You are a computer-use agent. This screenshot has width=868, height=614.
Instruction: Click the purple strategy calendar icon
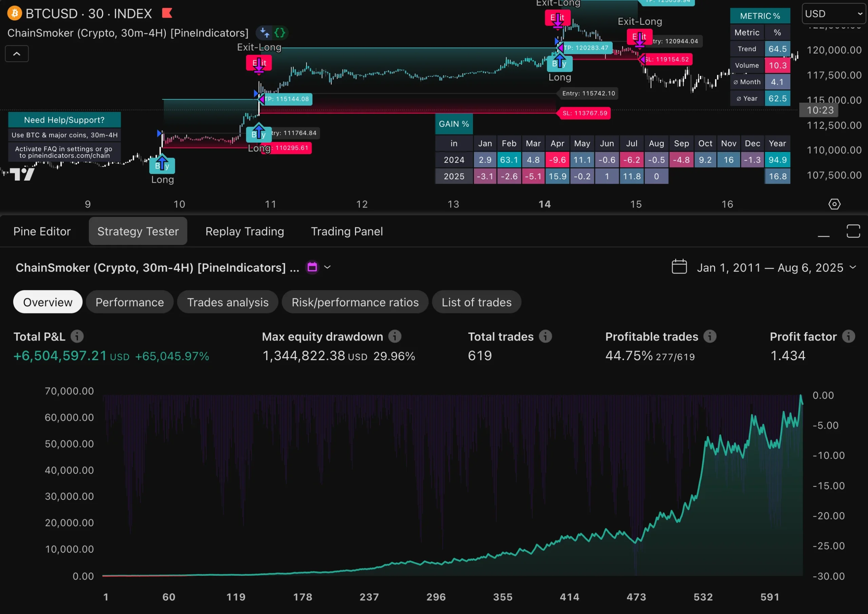pyautogui.click(x=312, y=267)
